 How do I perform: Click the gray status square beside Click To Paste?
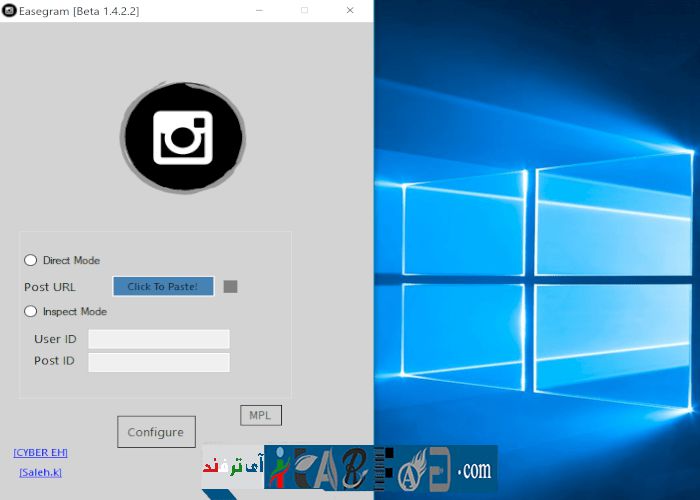[x=230, y=287]
